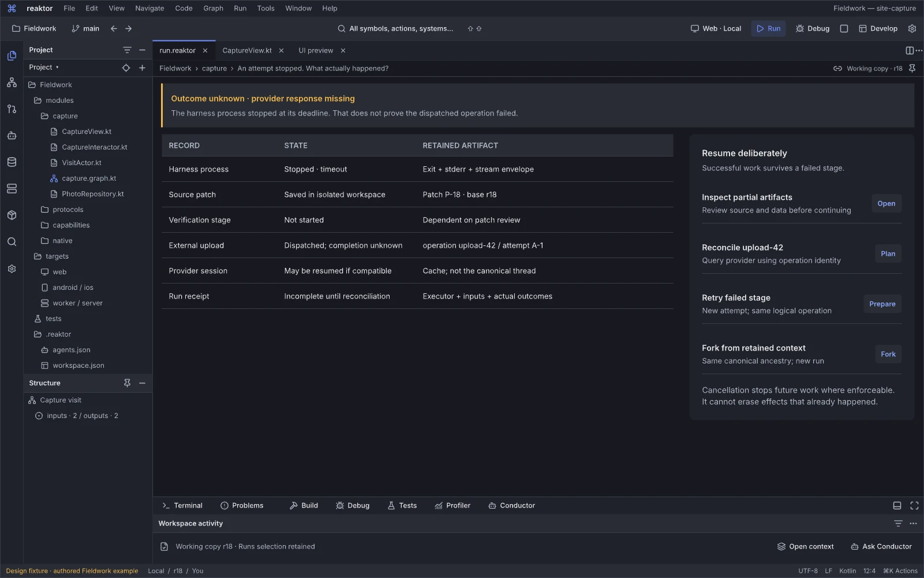Click the stop square icon beside Debug
Viewport: 924px width, 578px height.
[844, 28]
